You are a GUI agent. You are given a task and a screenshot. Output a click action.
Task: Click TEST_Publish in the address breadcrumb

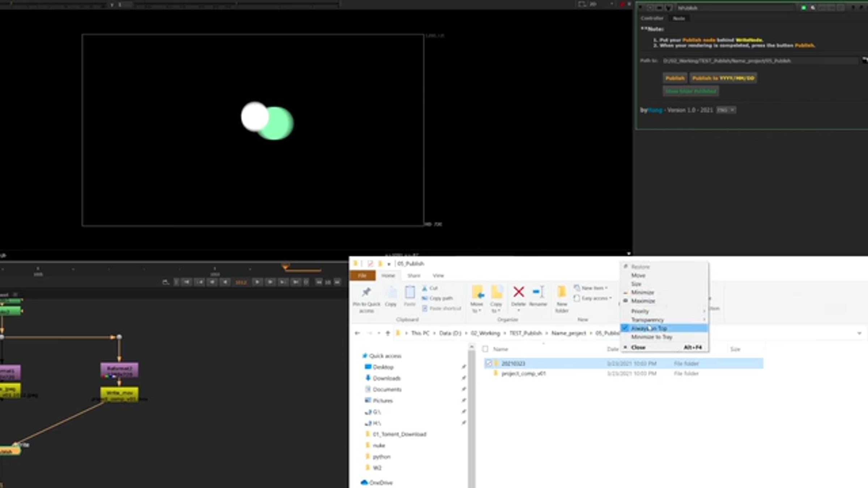pos(526,333)
